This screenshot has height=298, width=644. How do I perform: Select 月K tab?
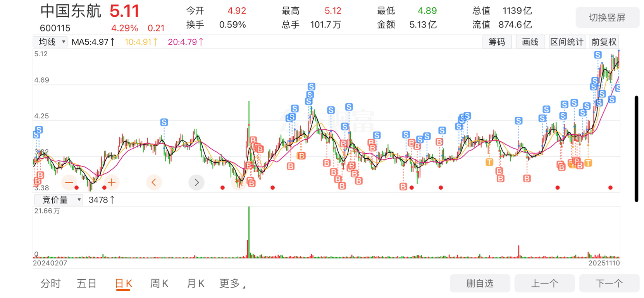coord(196,284)
